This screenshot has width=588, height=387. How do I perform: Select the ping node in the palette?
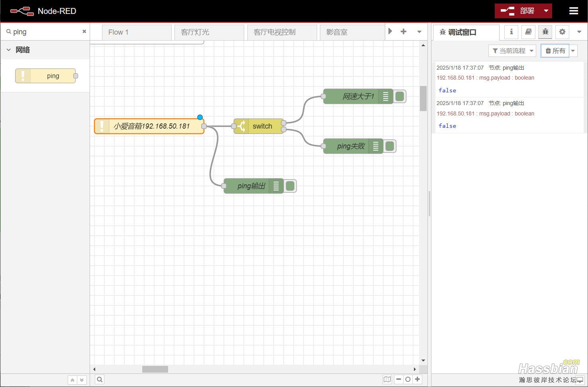point(45,76)
